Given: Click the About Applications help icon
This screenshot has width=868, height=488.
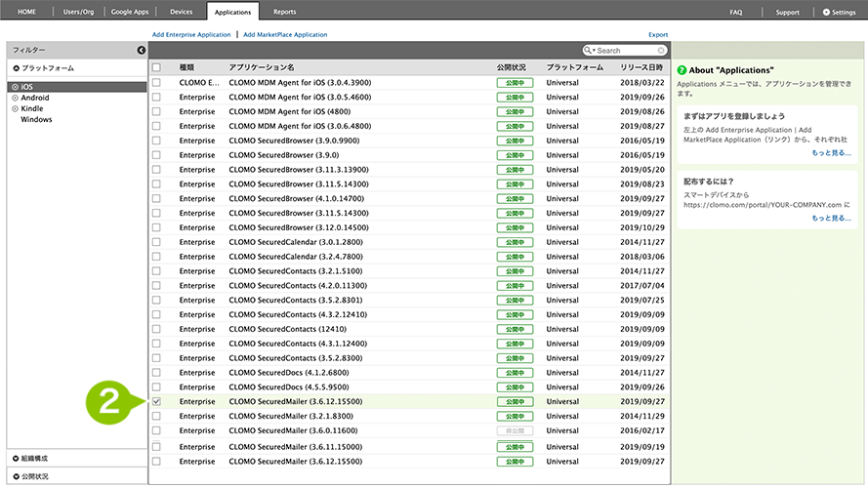Looking at the screenshot, I should [x=682, y=70].
